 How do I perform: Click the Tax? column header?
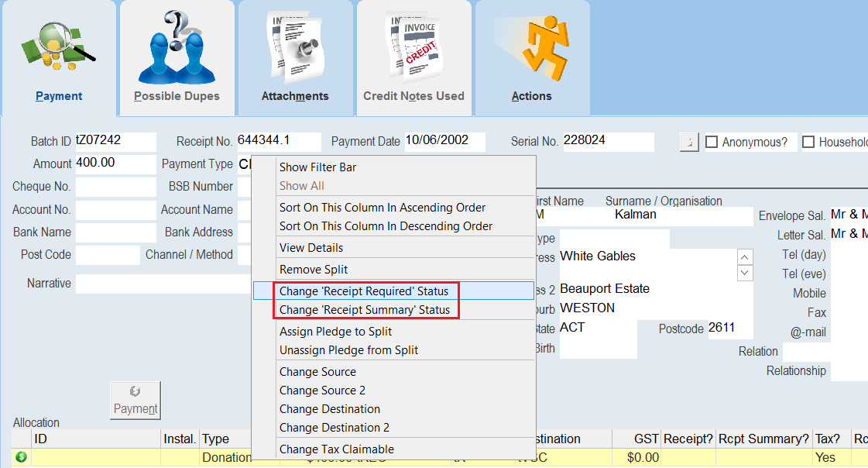click(832, 439)
